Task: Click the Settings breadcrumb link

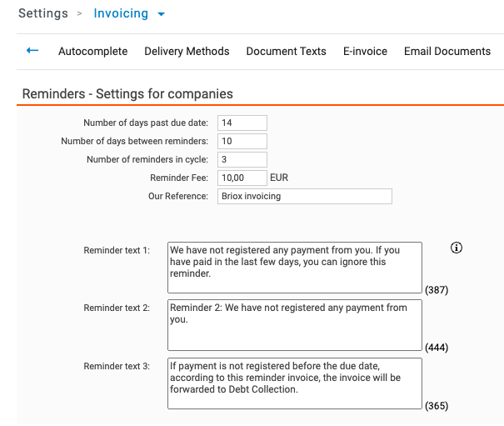Action: [43, 14]
